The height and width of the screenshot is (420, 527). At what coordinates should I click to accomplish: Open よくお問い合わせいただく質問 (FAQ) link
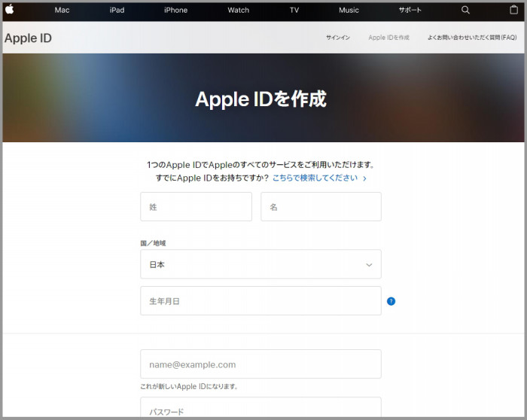tap(472, 38)
